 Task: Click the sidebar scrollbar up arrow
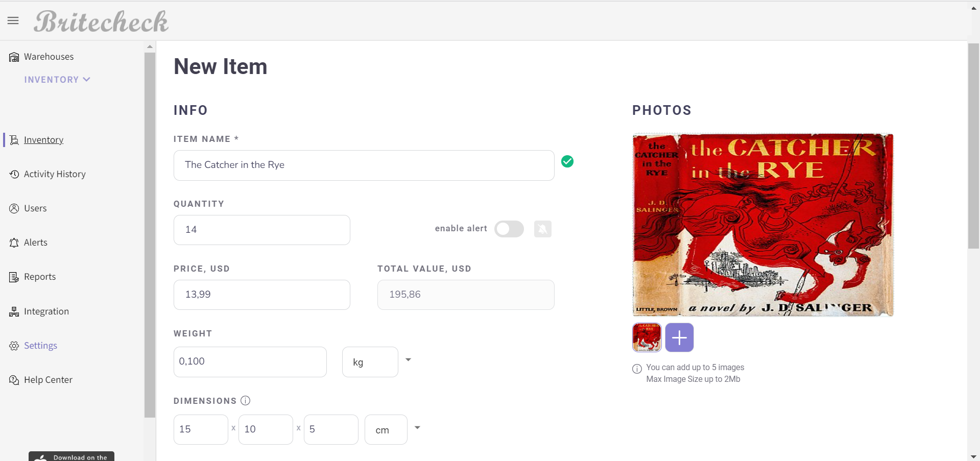[x=150, y=46]
